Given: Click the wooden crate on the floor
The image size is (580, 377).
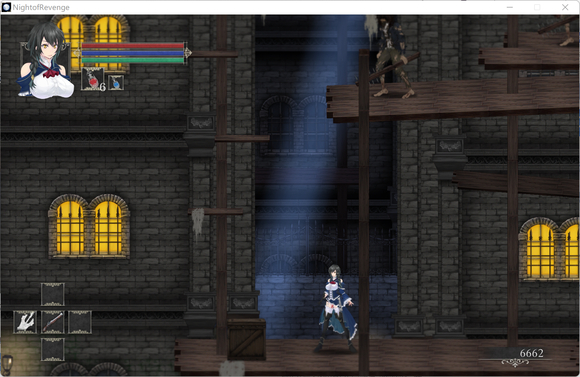Looking at the screenshot, I should (246, 339).
